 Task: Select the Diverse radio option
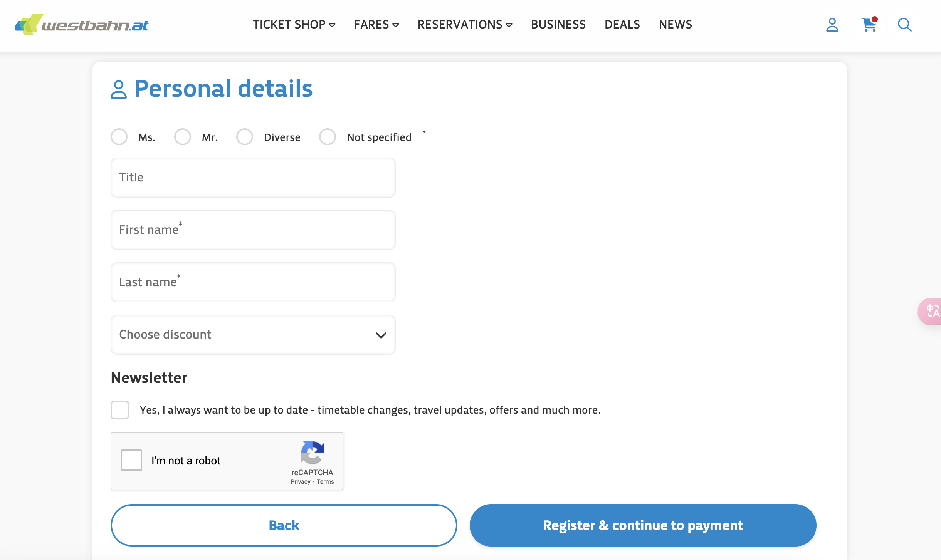(x=245, y=137)
